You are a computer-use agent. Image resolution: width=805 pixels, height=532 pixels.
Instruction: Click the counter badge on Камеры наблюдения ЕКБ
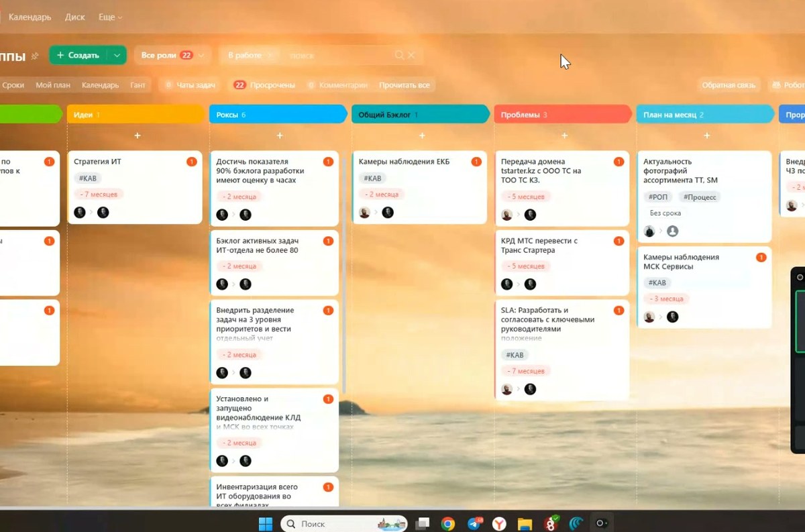[x=476, y=162]
